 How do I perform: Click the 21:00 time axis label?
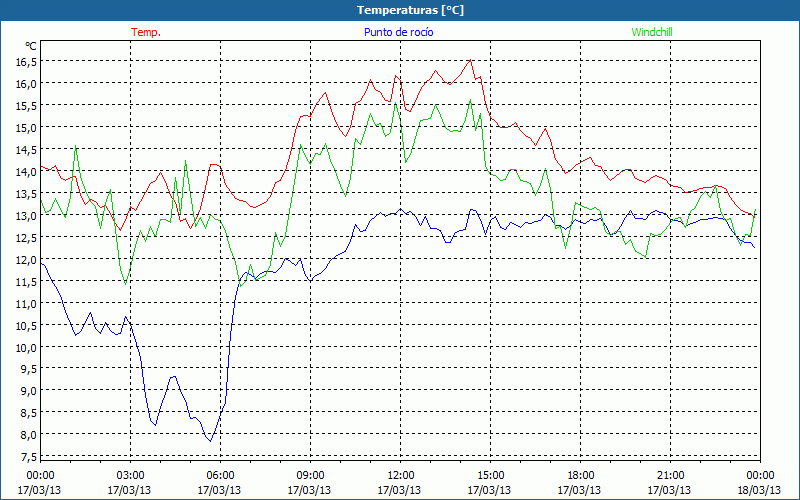click(x=670, y=476)
